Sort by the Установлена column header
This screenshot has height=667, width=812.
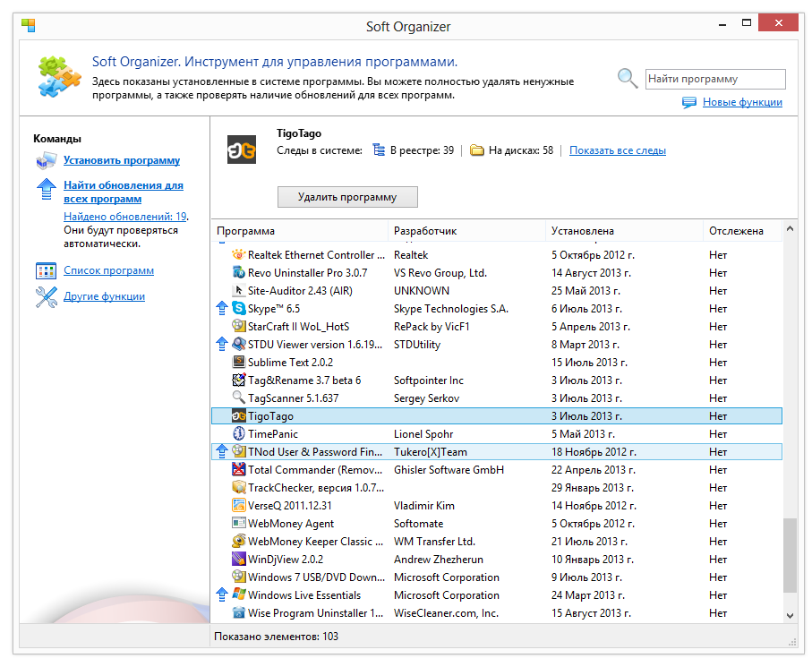[624, 231]
